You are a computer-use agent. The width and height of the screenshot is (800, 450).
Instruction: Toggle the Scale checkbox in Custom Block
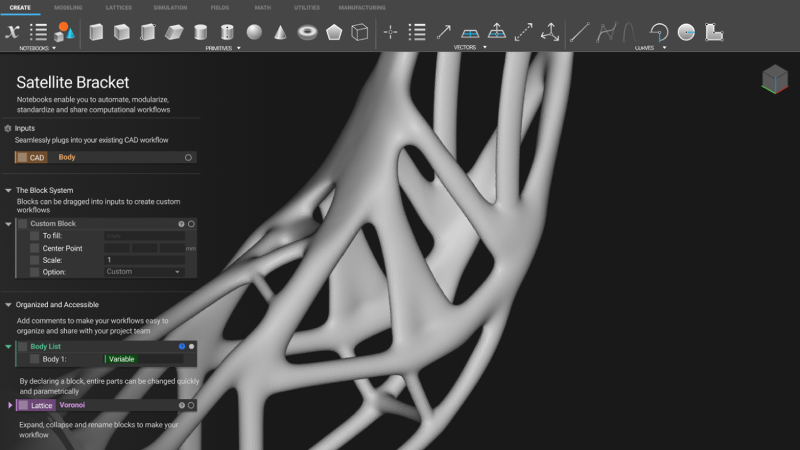click(x=35, y=260)
